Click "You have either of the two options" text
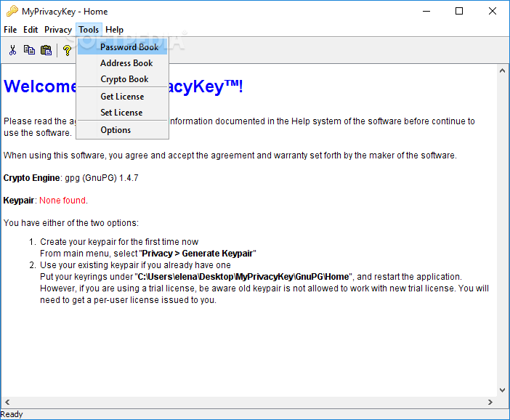This screenshot has width=510, height=420. (x=70, y=223)
